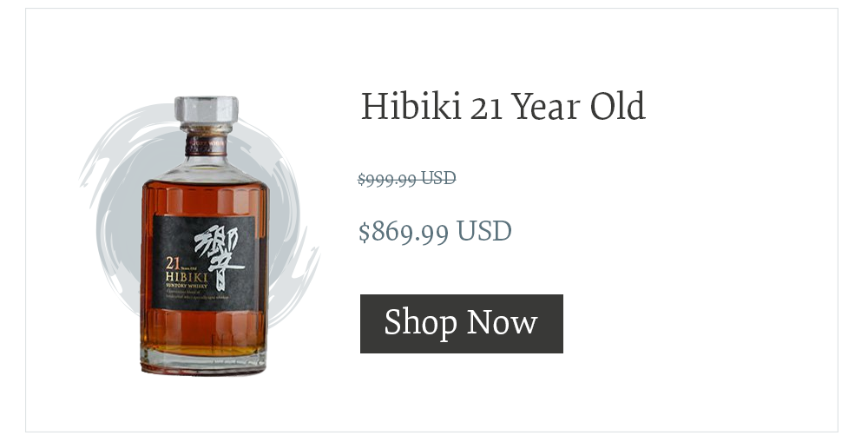Click the word Hibiki in the title

click(411, 106)
